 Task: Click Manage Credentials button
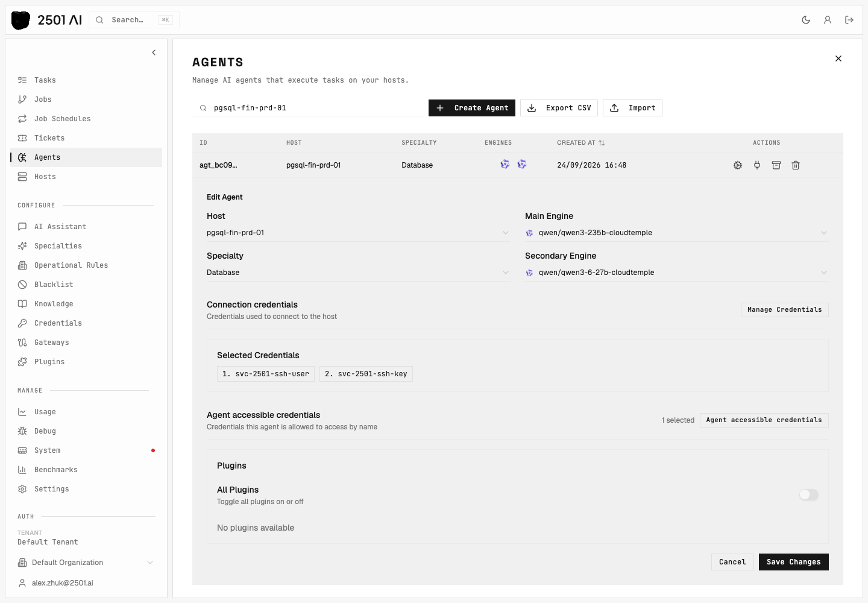(784, 310)
